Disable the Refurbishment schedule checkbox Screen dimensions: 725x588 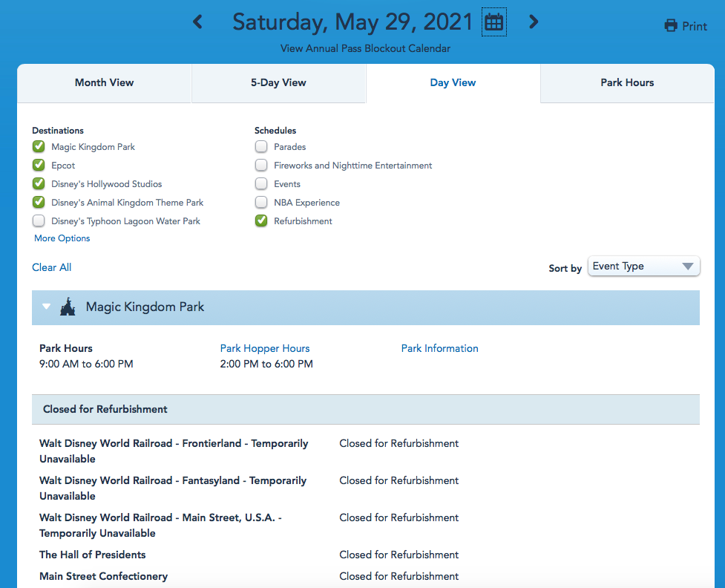[261, 221]
